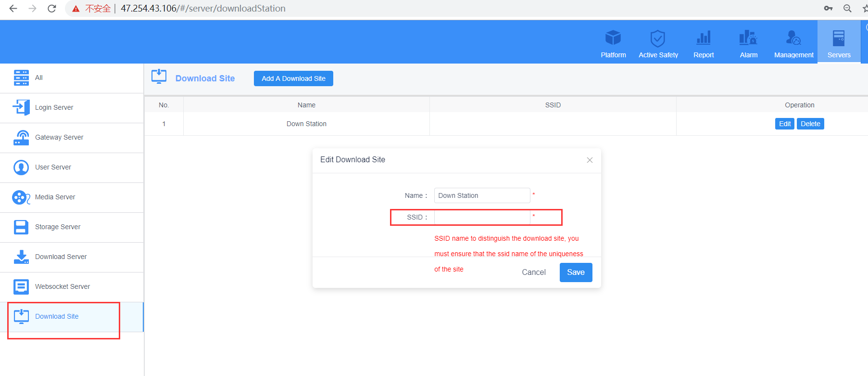Click the Websocket Server icon
This screenshot has width=868, height=376.
21,286
